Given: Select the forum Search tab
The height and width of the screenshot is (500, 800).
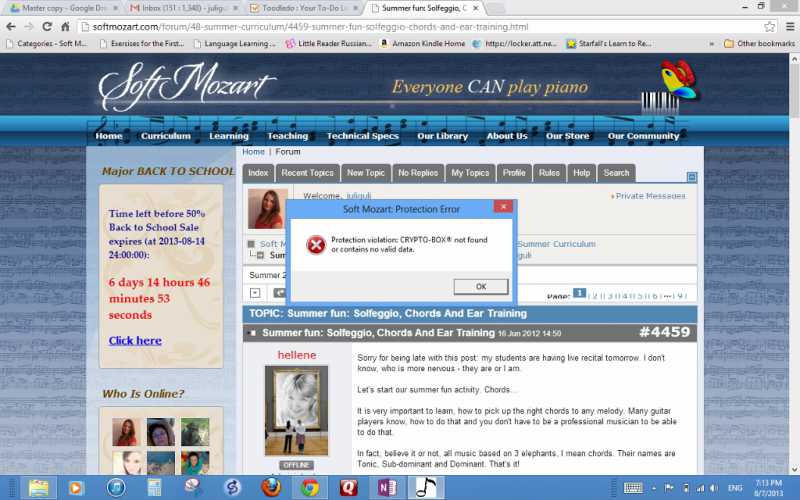Looking at the screenshot, I should [x=616, y=173].
